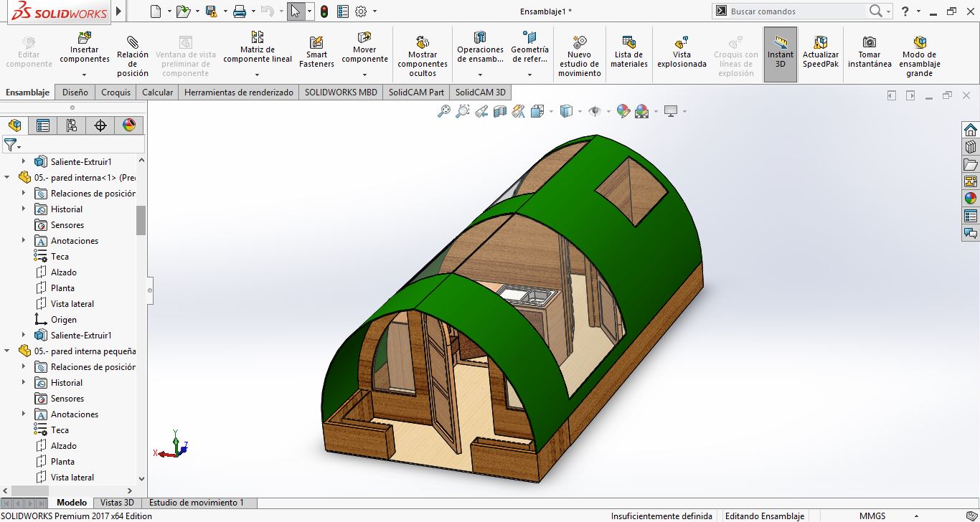Select the Zoom to Area icon
This screenshot has width=980, height=522.
point(463,111)
